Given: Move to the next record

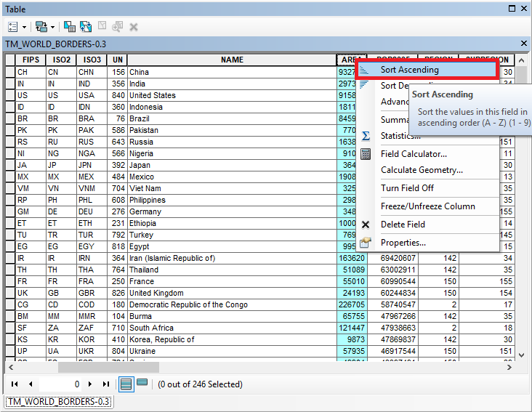Looking at the screenshot, I should coord(90,384).
